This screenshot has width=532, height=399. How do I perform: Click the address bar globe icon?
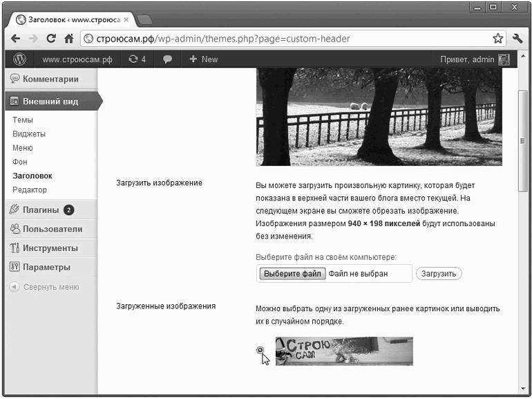pos(88,38)
